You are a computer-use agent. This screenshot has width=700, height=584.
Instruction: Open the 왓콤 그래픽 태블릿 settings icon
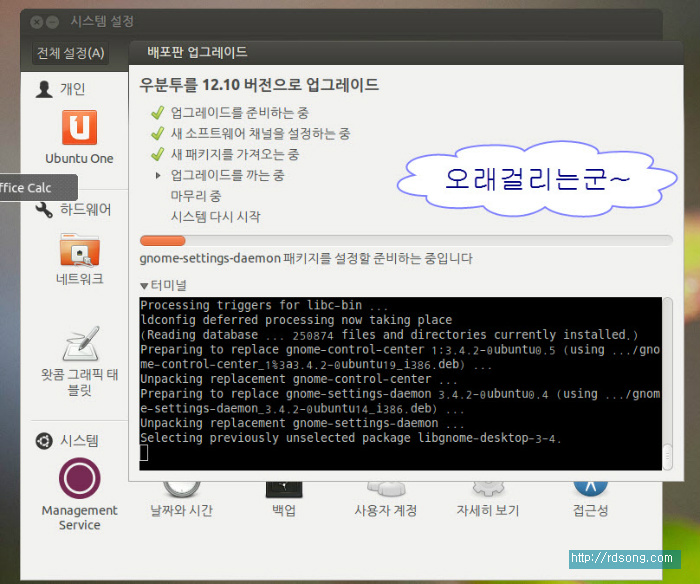79,345
